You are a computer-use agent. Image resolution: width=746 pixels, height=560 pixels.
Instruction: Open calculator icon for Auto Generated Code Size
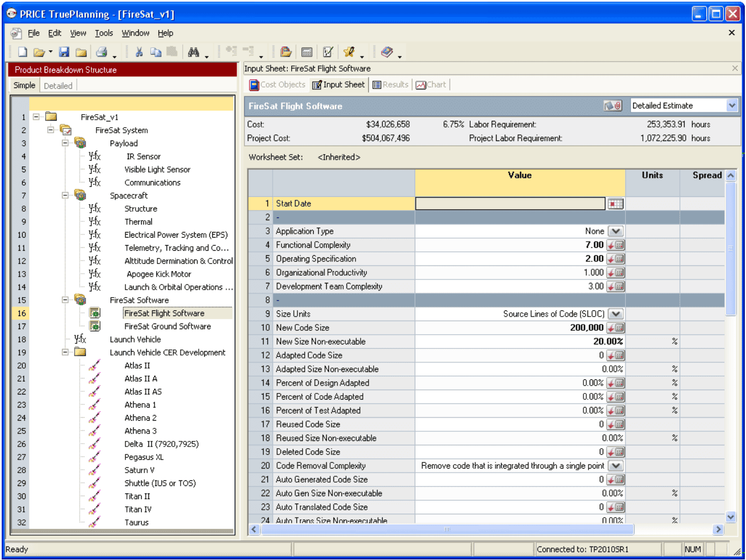point(616,480)
